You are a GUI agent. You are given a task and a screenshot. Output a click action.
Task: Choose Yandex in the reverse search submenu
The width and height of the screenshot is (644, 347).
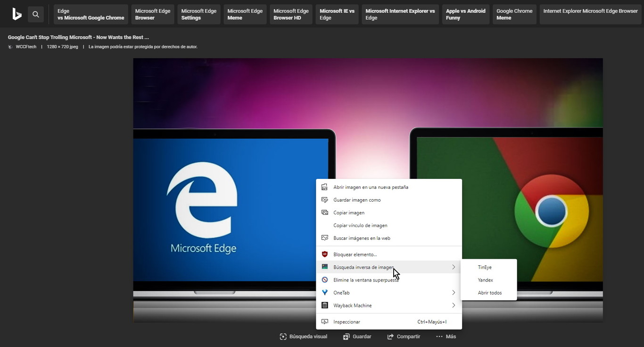[485, 279]
